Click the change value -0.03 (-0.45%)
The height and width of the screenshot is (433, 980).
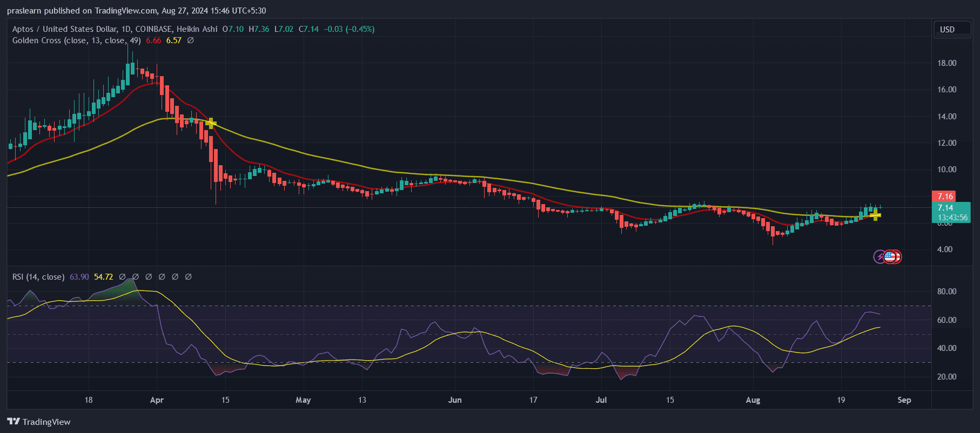pyautogui.click(x=349, y=29)
